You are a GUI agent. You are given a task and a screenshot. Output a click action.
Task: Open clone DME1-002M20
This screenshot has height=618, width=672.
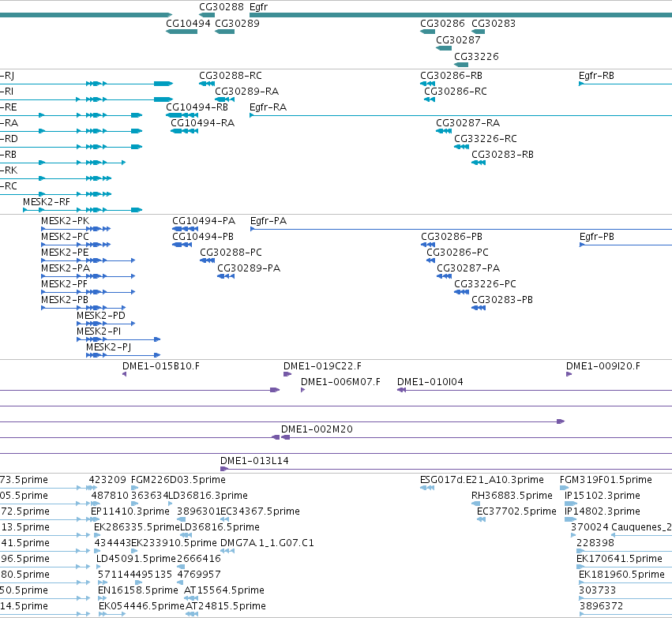coord(317,429)
